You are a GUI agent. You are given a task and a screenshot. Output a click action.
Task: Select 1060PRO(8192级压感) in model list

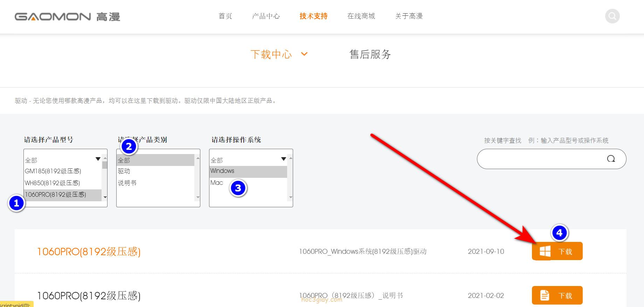pyautogui.click(x=62, y=195)
